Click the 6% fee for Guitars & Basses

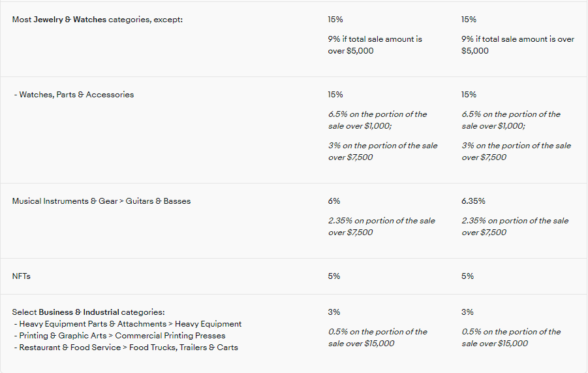333,201
